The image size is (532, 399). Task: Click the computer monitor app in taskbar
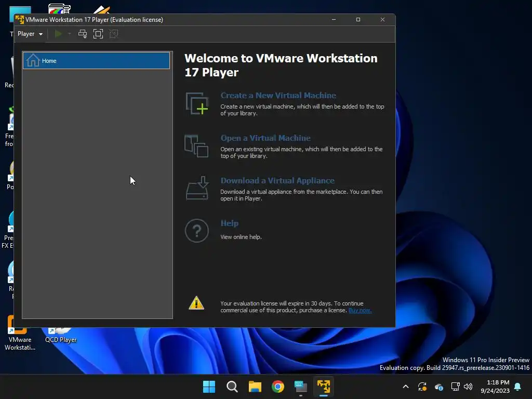[x=301, y=387]
